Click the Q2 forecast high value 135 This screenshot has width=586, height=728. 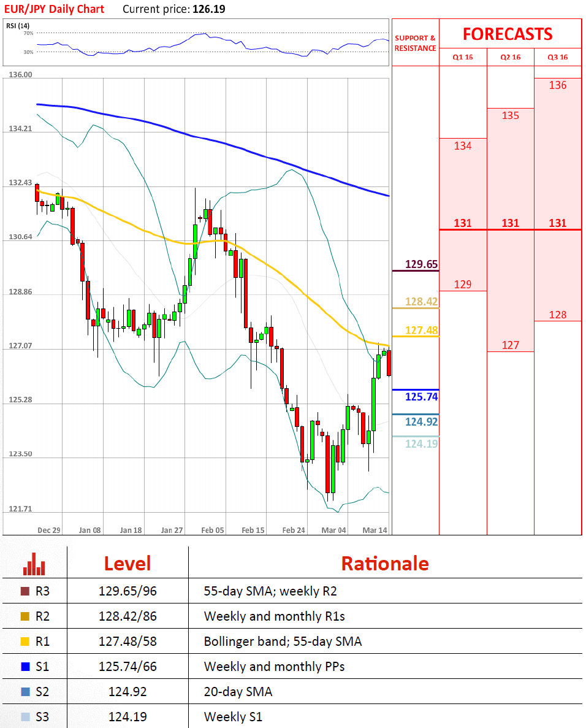point(511,115)
